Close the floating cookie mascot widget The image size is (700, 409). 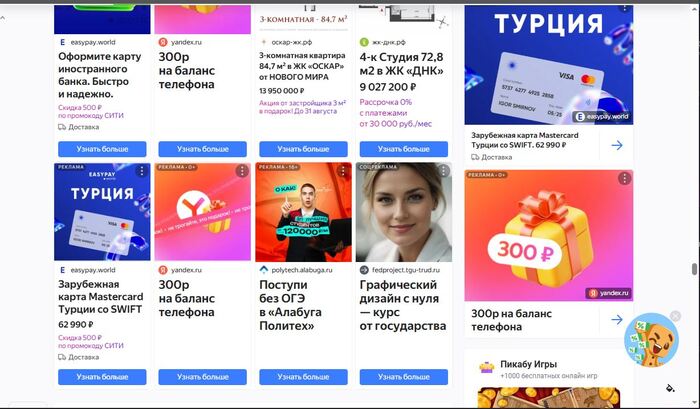coord(675,316)
